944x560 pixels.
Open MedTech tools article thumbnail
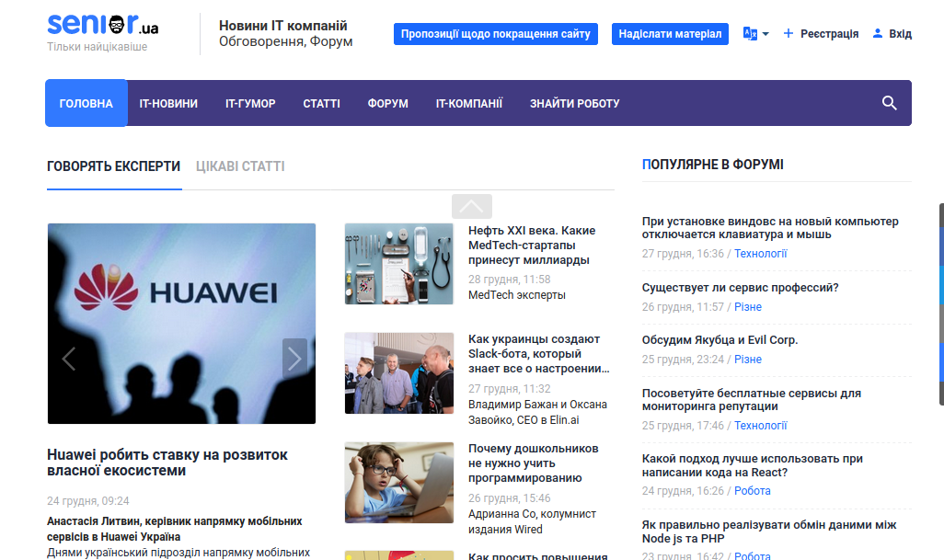pos(398,264)
